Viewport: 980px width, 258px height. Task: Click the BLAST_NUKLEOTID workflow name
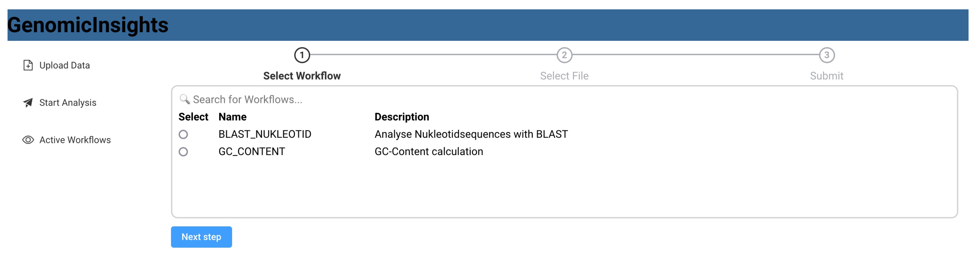(265, 134)
